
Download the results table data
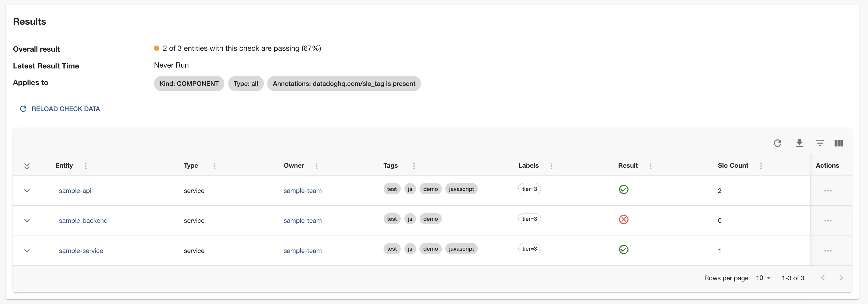[x=799, y=143]
